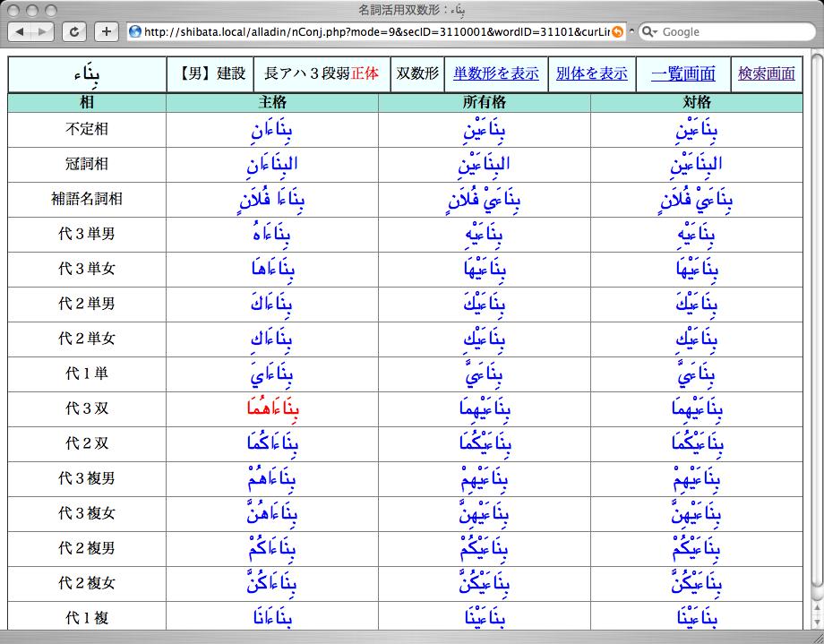Select the 代2単男 row label
The height and width of the screenshot is (644, 824).
87,304
